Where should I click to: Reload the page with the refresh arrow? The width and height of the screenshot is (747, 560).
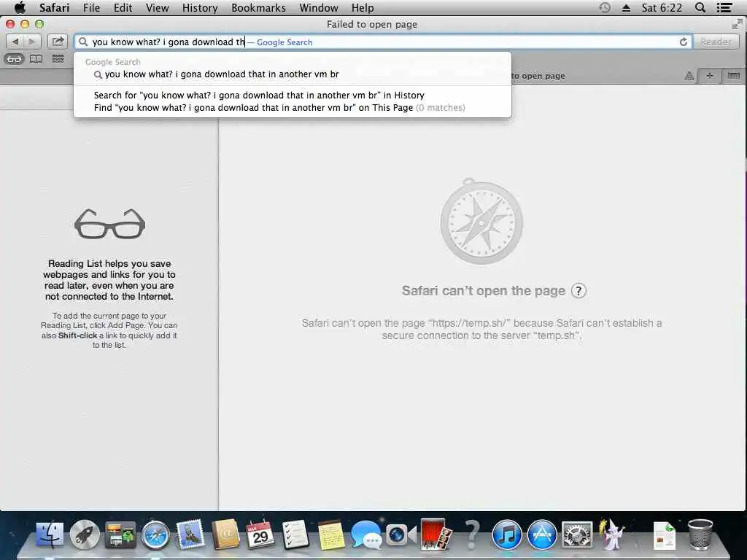(683, 42)
